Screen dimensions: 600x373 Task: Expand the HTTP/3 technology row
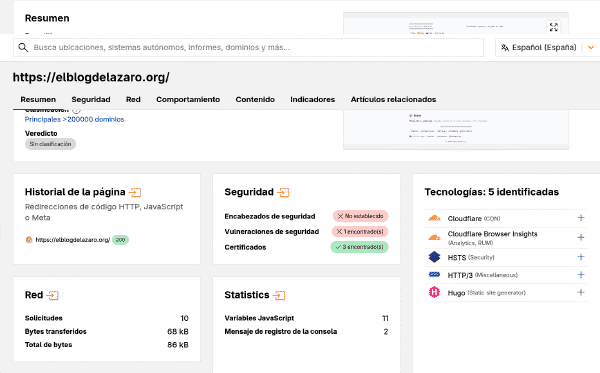pos(581,275)
